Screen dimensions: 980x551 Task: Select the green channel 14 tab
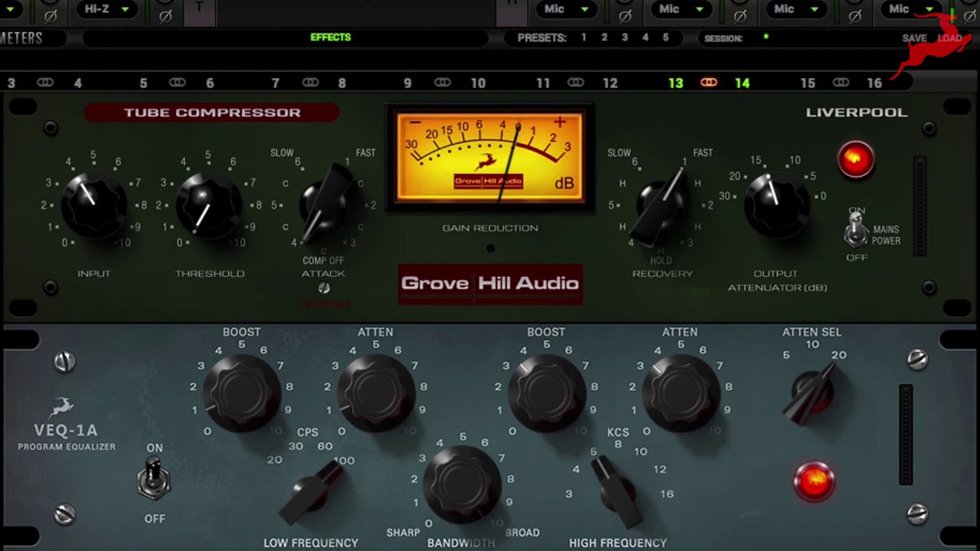742,83
